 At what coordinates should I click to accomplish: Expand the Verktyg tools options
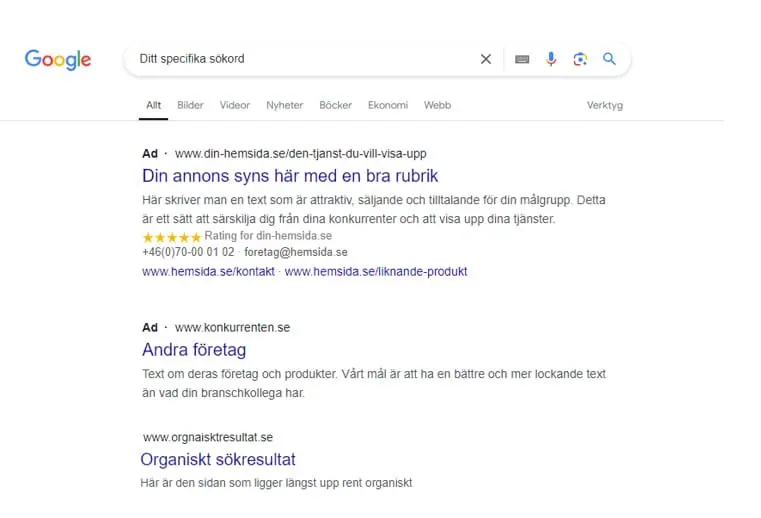coord(605,105)
